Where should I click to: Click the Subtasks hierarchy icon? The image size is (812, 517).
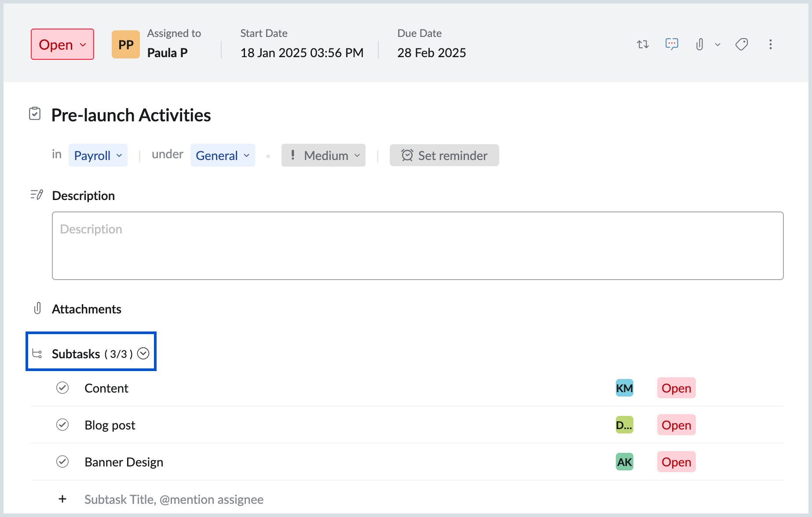(37, 353)
